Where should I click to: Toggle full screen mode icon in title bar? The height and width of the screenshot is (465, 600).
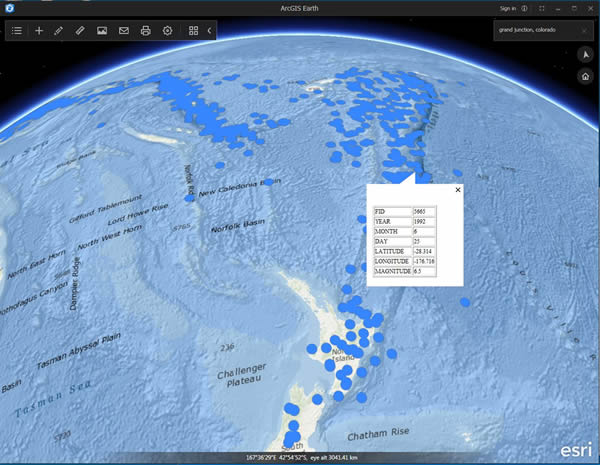[541, 8]
